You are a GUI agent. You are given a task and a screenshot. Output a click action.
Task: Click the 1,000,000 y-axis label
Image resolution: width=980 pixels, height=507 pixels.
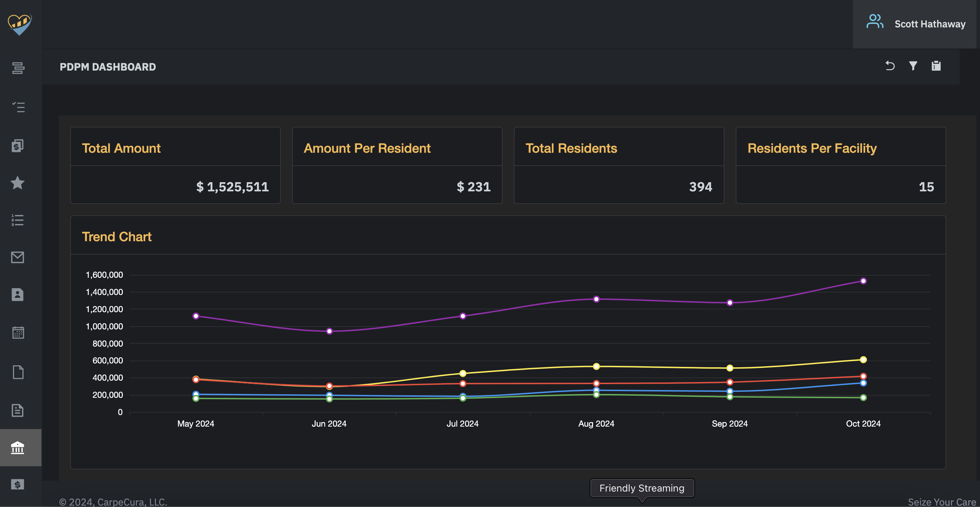coord(104,326)
